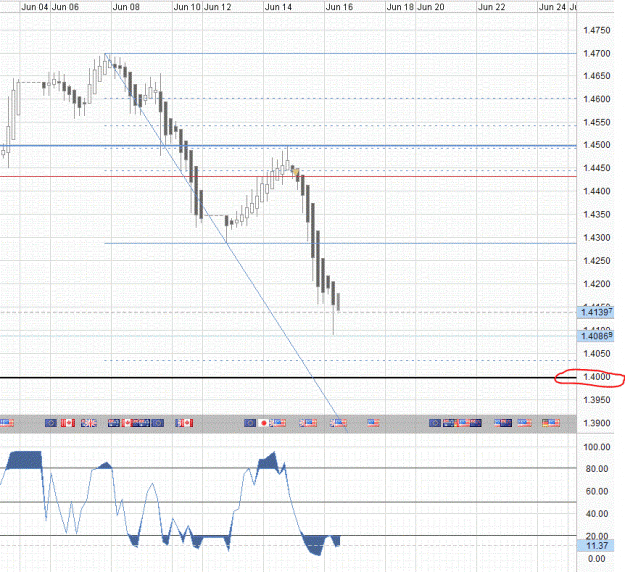Viewport: 625px width, 572px height.
Task: Open the Germany flag news event near Jun 24
Action: pos(547,423)
